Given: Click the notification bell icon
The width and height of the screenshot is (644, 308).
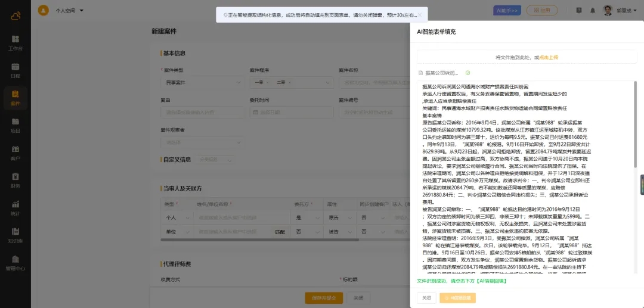Looking at the screenshot, I should point(592,10).
